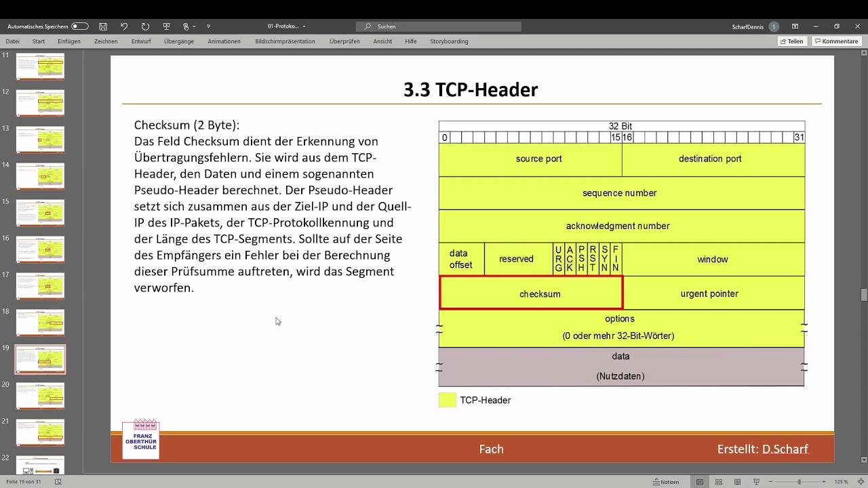
Task: Select the red checksum field box
Action: (x=531, y=293)
